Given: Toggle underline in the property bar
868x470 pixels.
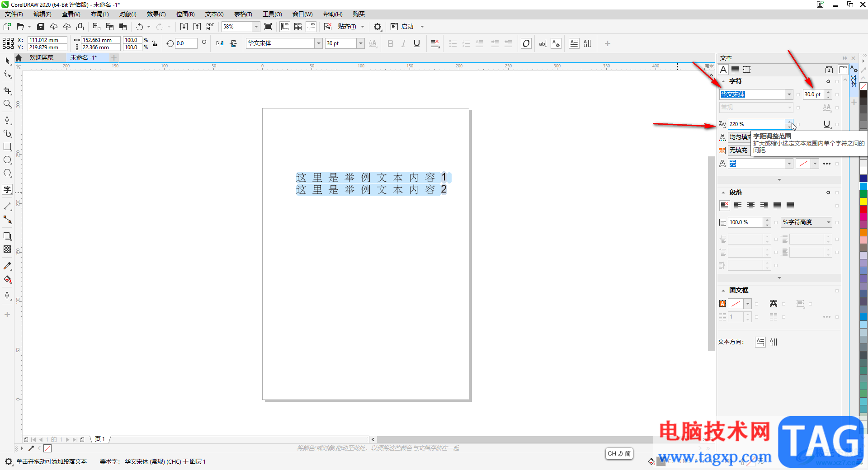Looking at the screenshot, I should pos(417,43).
